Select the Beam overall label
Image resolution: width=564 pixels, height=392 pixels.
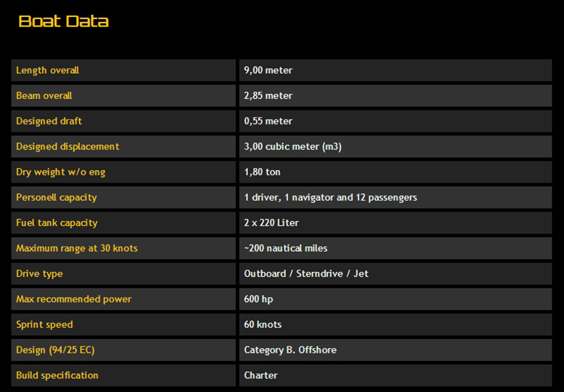click(x=44, y=96)
